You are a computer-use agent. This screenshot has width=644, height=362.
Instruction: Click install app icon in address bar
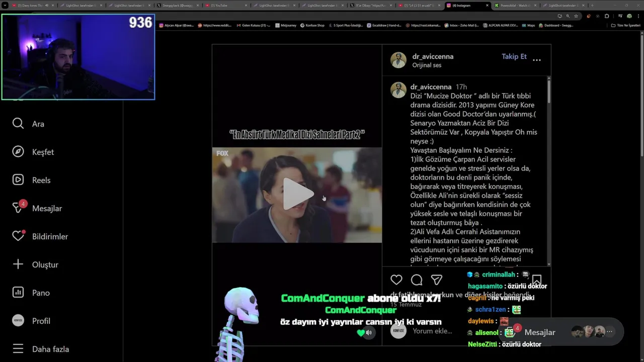click(560, 16)
